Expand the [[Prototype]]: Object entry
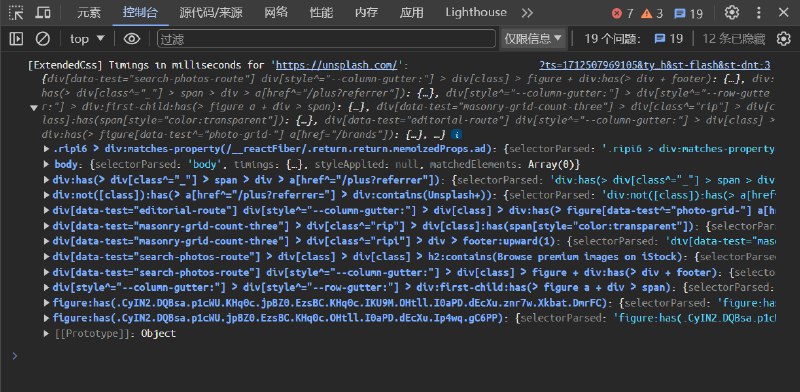This screenshot has height=392, width=800. [47, 334]
